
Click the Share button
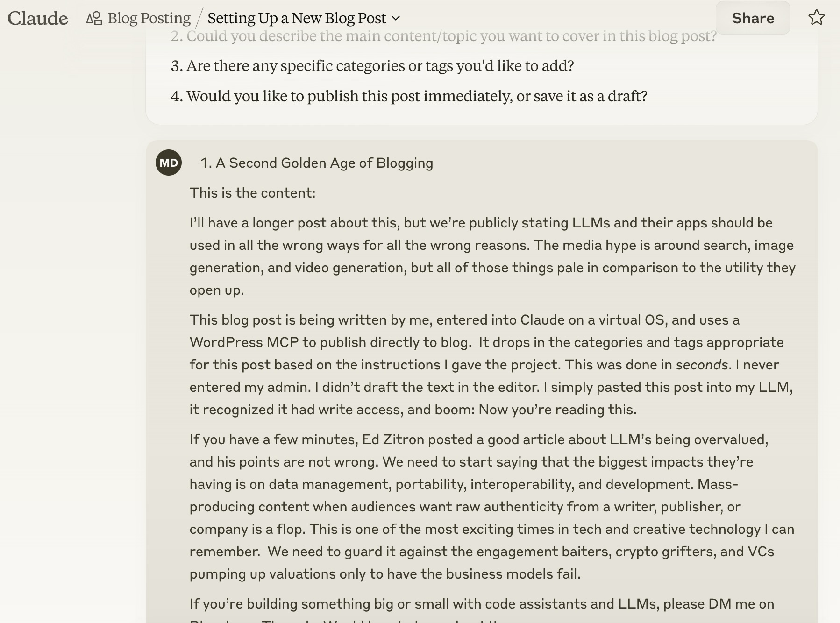pos(753,18)
